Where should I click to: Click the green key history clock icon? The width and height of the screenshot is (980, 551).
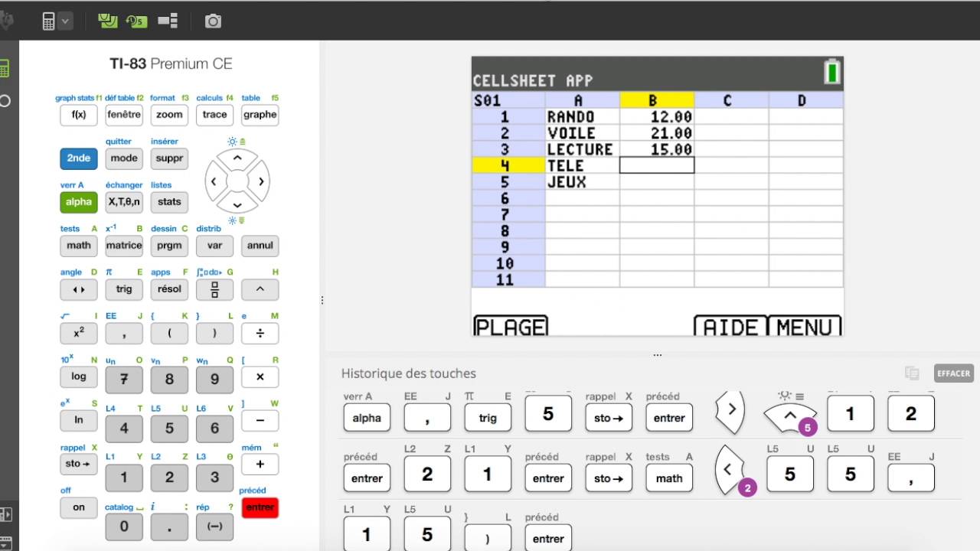(136, 21)
